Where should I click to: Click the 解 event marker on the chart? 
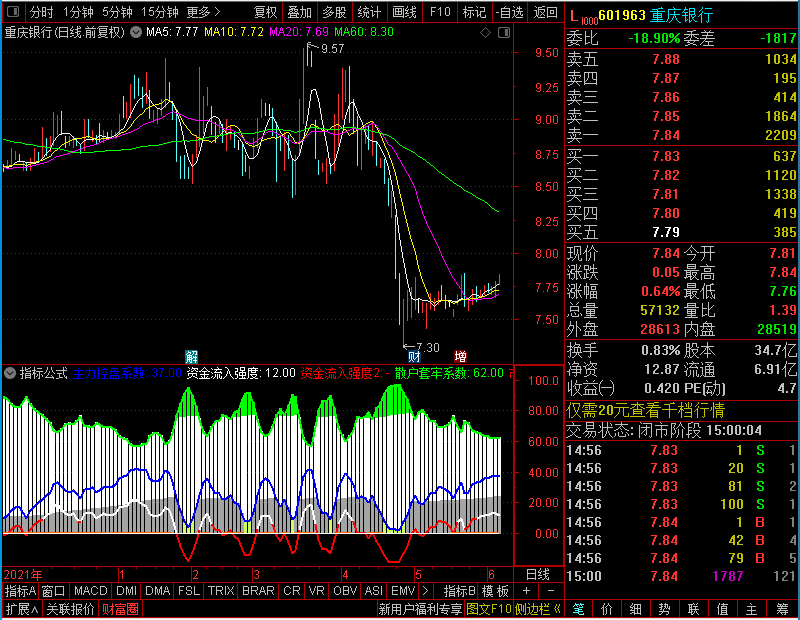191,356
